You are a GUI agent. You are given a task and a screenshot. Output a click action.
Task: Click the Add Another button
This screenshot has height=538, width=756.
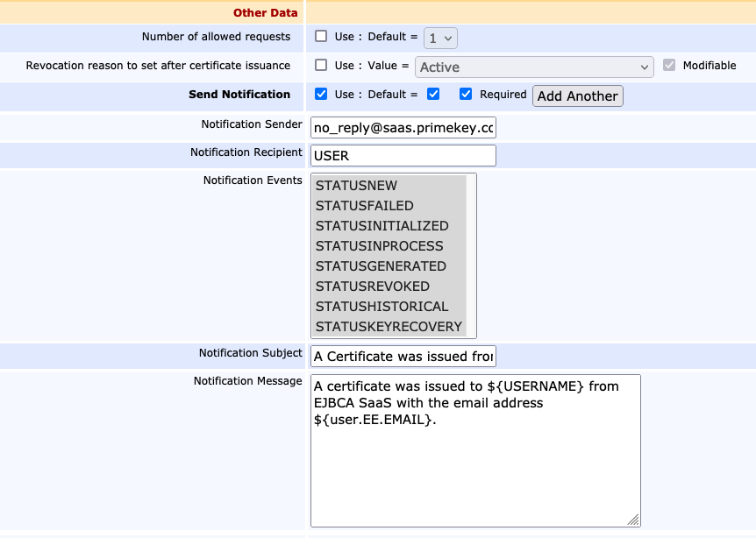(x=577, y=96)
